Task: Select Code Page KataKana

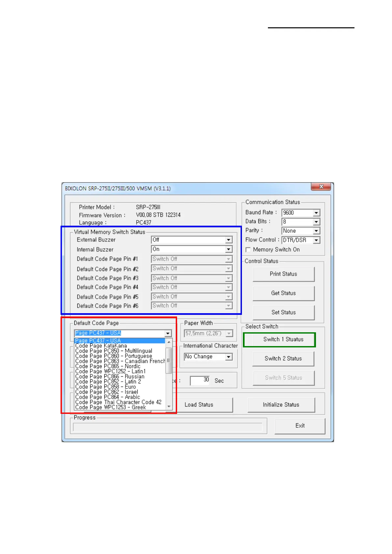Action: pos(120,346)
